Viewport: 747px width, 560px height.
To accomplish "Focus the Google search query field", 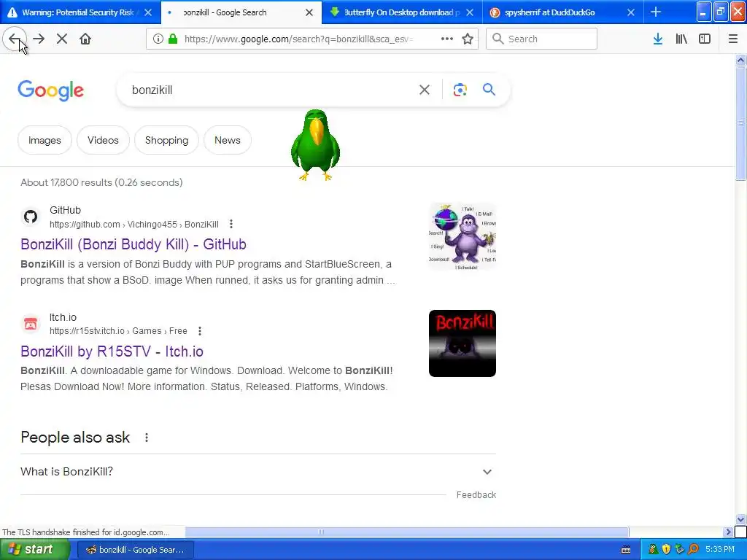I will (271, 90).
